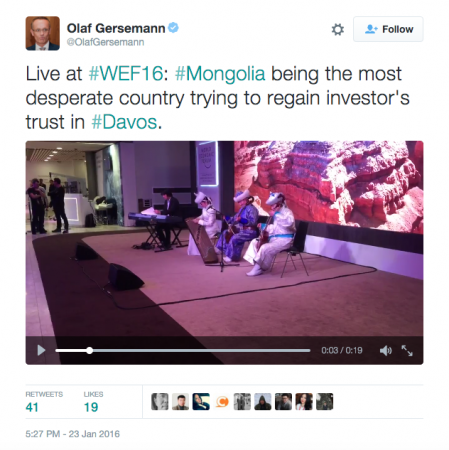This screenshot has height=450, width=449.
Task: Click the 5:27 PM - 23 Jan 2016 timestamp
Action: (x=72, y=434)
